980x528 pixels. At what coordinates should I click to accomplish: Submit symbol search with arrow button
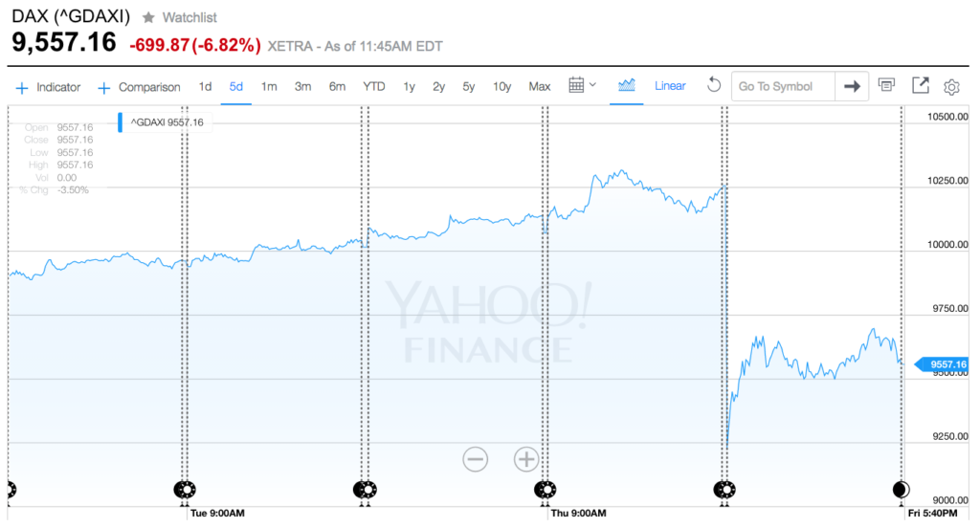click(x=851, y=86)
